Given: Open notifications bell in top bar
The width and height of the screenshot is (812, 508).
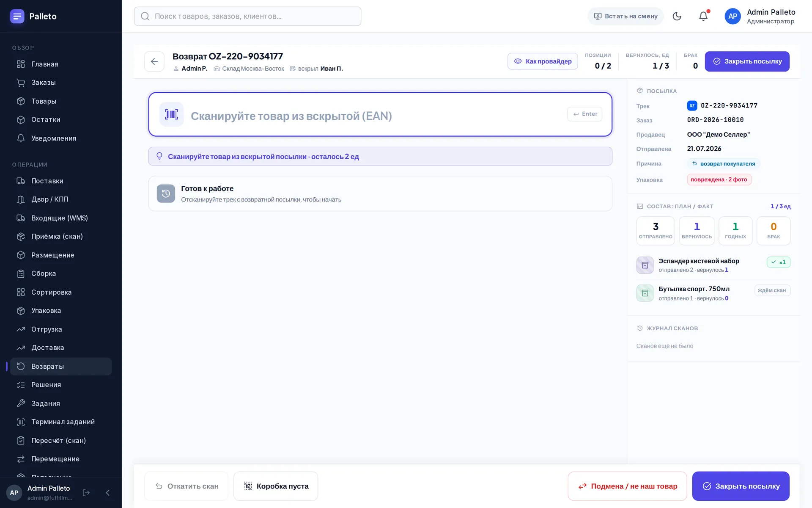Looking at the screenshot, I should 703,16.
